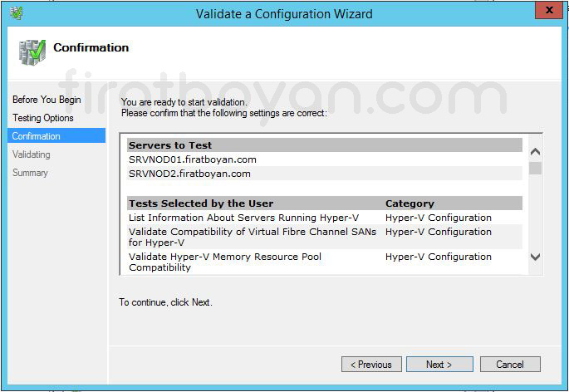Click the wizard icon in title bar
The image size is (569, 392).
coord(17,12)
